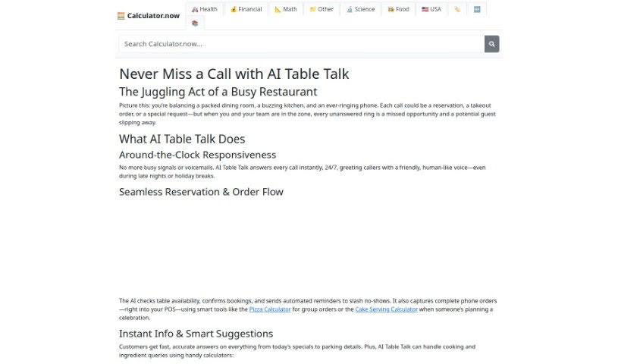Switch to the Math tab
This screenshot has width=618, height=364.
coord(286,9)
